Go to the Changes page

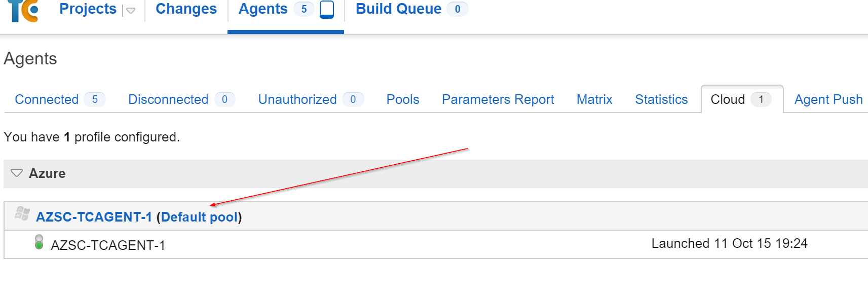[x=186, y=9]
